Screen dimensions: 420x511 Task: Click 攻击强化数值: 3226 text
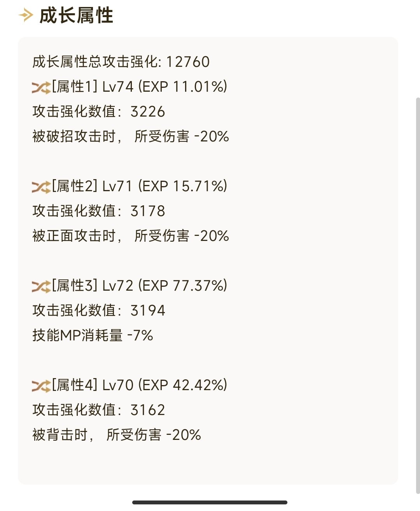(99, 112)
